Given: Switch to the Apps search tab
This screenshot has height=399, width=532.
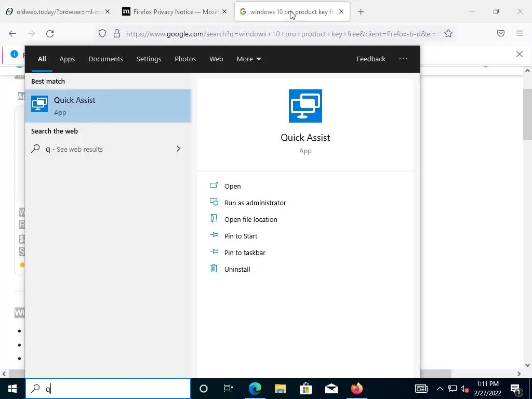Looking at the screenshot, I should tap(67, 59).
